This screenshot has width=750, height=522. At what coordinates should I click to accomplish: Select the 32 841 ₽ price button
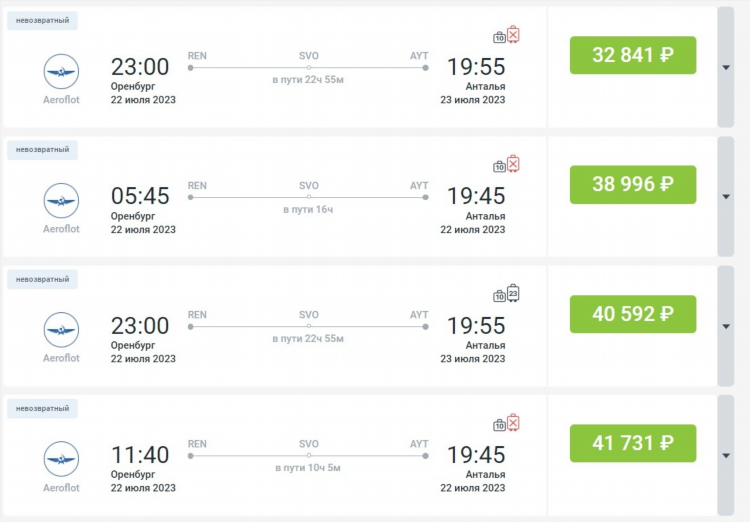[x=633, y=55]
